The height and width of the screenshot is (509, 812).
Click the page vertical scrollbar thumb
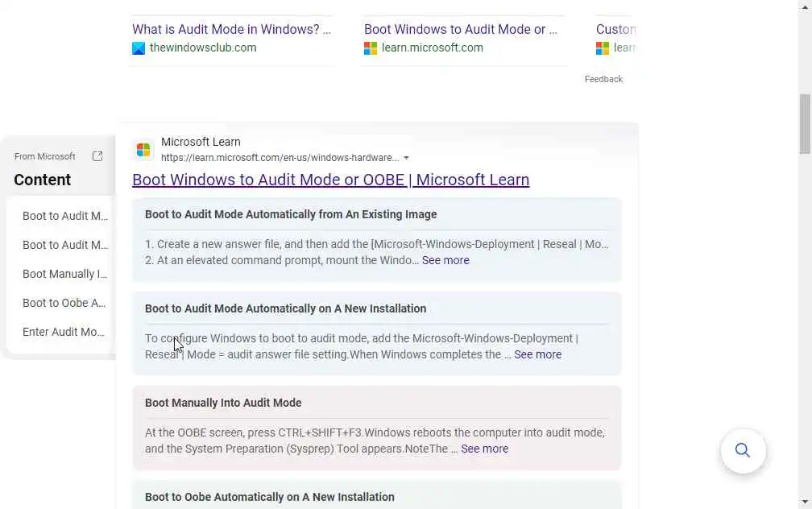[804, 124]
